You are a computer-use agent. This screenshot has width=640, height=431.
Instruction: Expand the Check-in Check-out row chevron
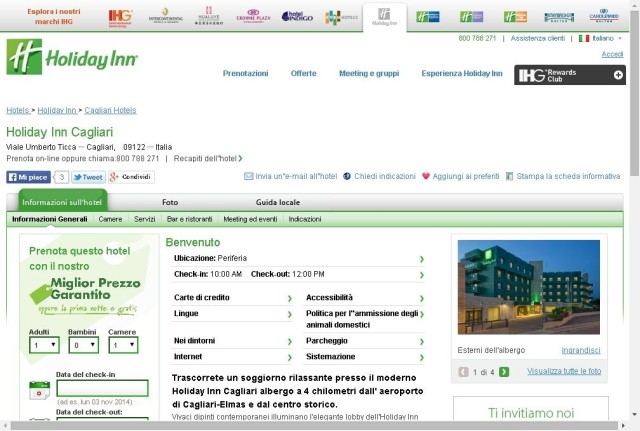click(422, 275)
